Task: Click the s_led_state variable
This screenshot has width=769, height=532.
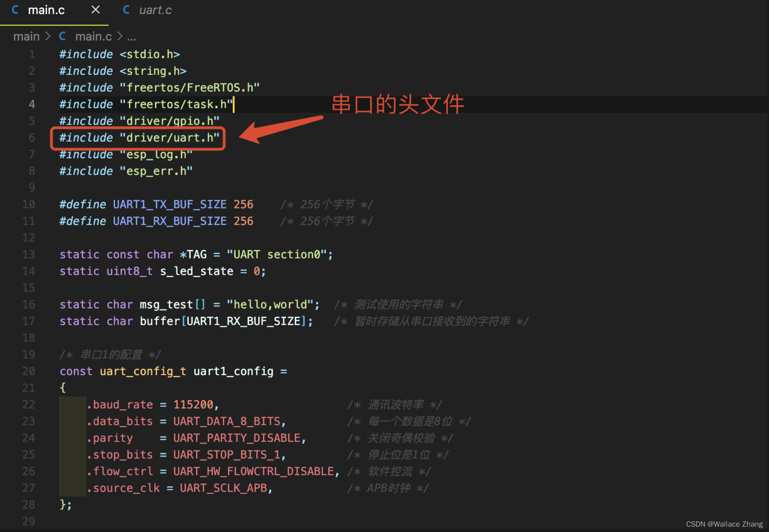Action: 196,271
